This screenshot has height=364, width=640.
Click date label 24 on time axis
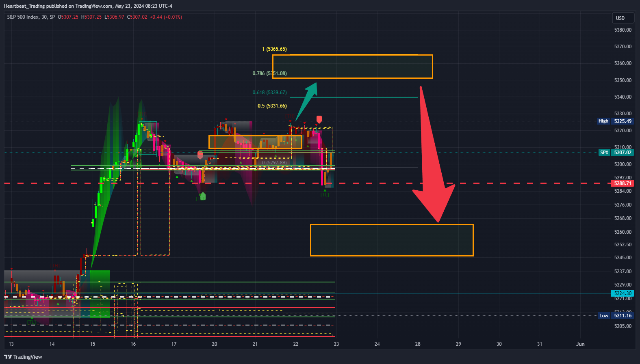(x=377, y=344)
